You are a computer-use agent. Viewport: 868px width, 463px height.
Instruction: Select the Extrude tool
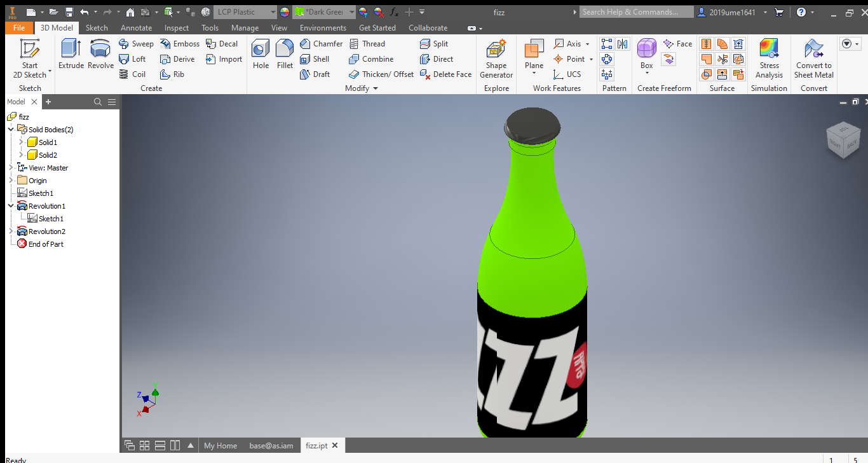coord(71,54)
